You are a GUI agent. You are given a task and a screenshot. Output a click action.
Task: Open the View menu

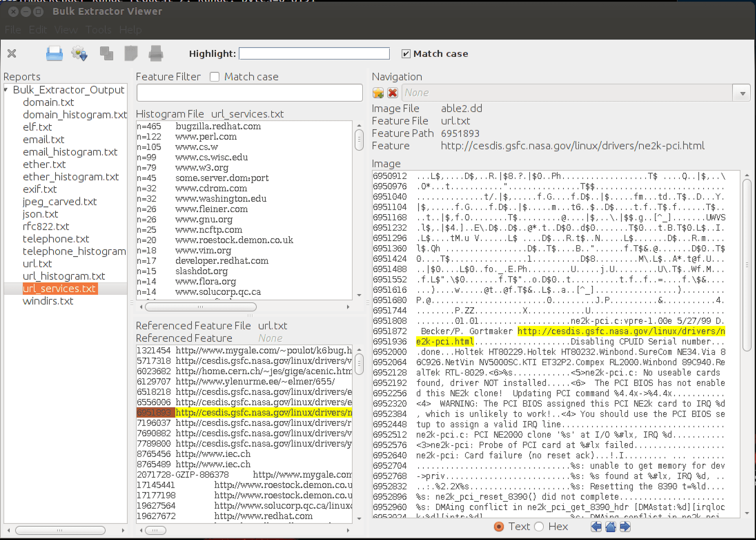pyautogui.click(x=66, y=30)
